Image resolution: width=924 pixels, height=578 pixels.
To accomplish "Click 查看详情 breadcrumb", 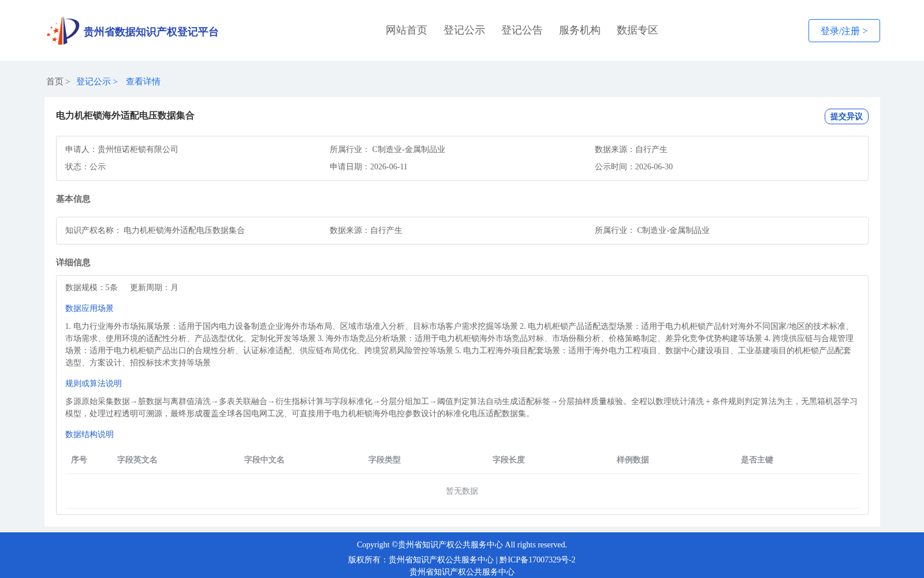I will pyautogui.click(x=143, y=81).
